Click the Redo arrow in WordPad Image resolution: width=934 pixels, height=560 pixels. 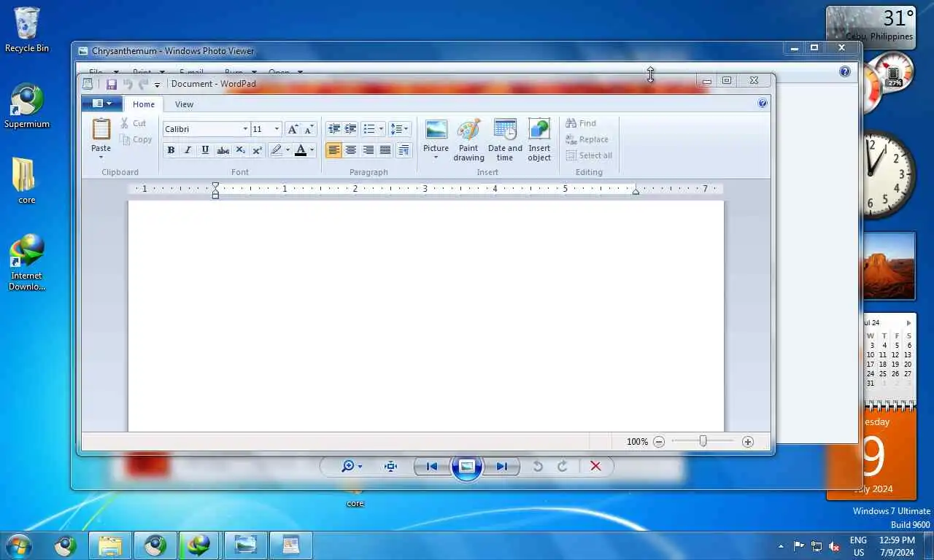[x=143, y=85]
